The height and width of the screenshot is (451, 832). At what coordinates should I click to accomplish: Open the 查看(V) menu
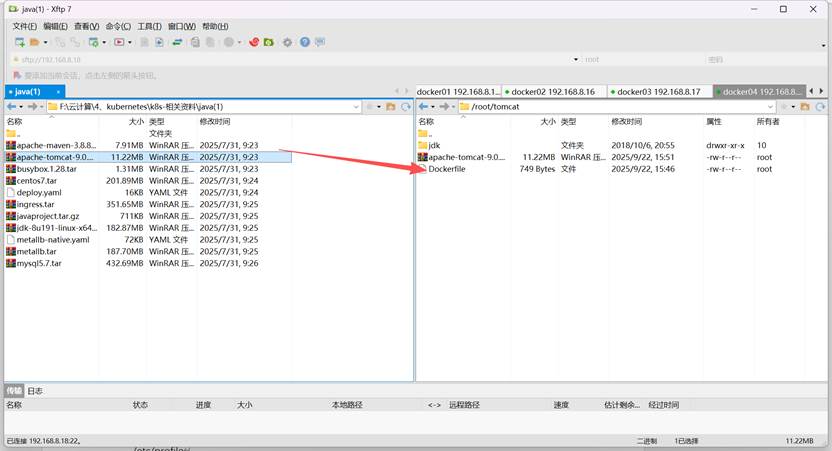[86, 26]
